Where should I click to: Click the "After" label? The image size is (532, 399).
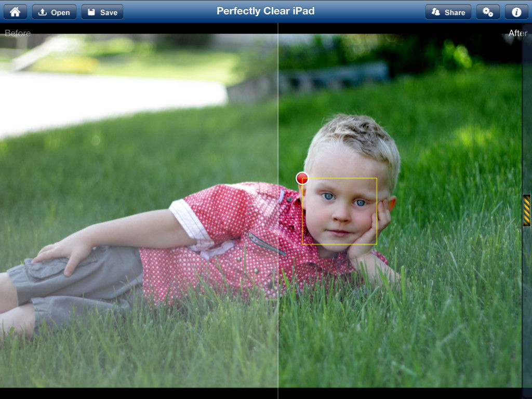[x=518, y=33]
